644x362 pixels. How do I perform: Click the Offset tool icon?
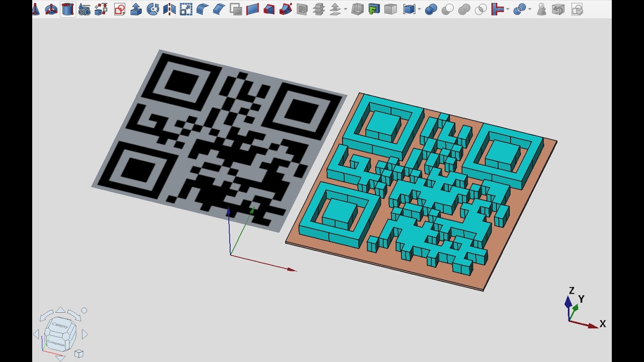pos(335,9)
